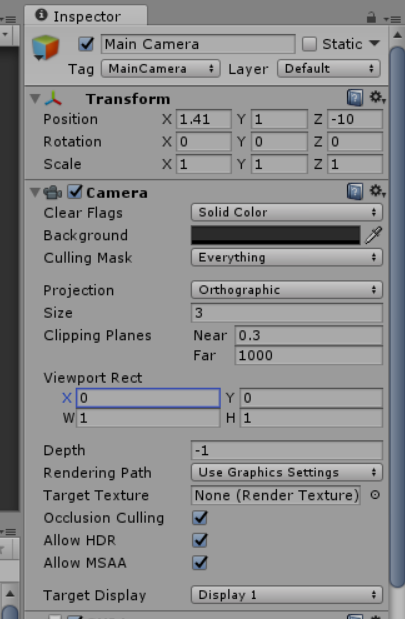Click the Viewport Rect X field

pos(148,398)
